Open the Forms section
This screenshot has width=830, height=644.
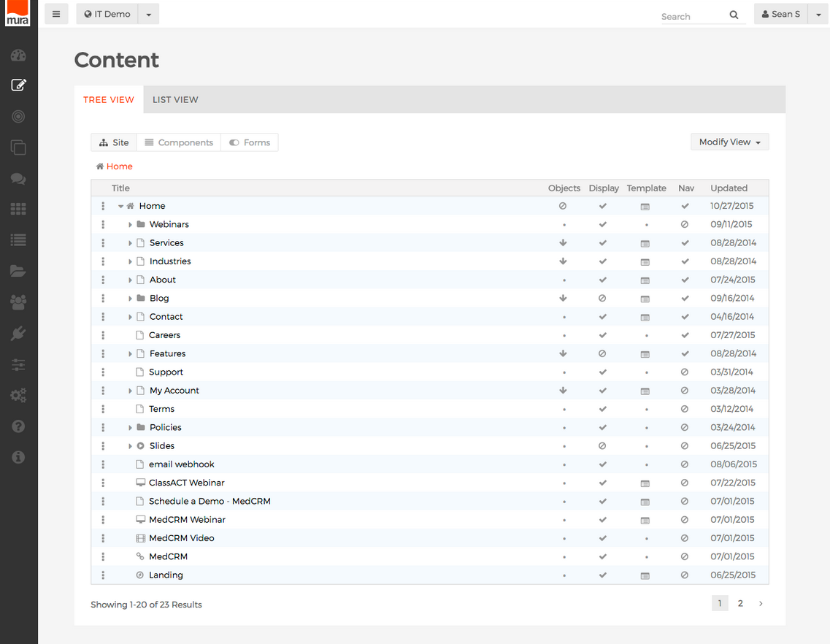pos(250,142)
